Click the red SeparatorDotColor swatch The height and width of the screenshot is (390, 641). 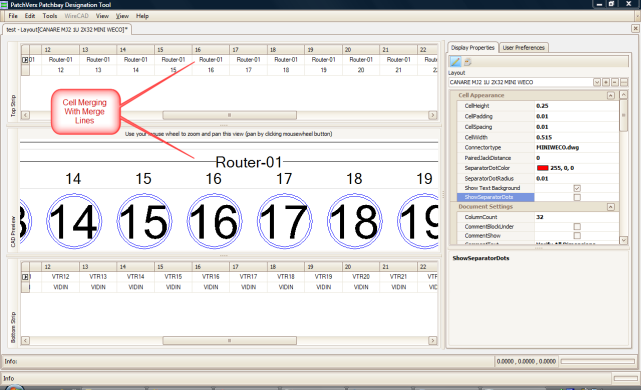pos(542,168)
